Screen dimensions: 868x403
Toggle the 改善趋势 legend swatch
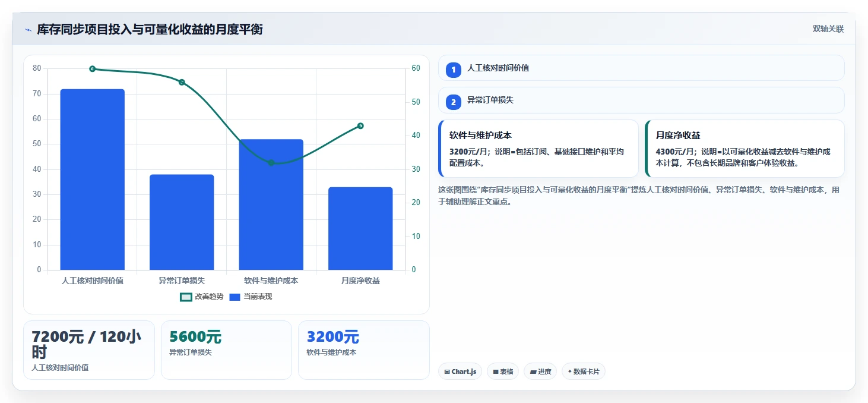point(186,297)
